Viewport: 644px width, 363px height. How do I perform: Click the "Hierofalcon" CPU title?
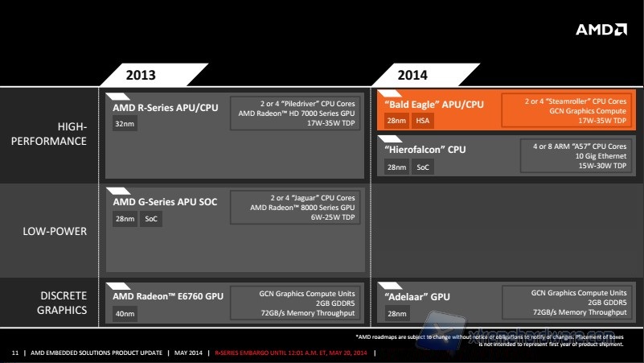tap(425, 150)
